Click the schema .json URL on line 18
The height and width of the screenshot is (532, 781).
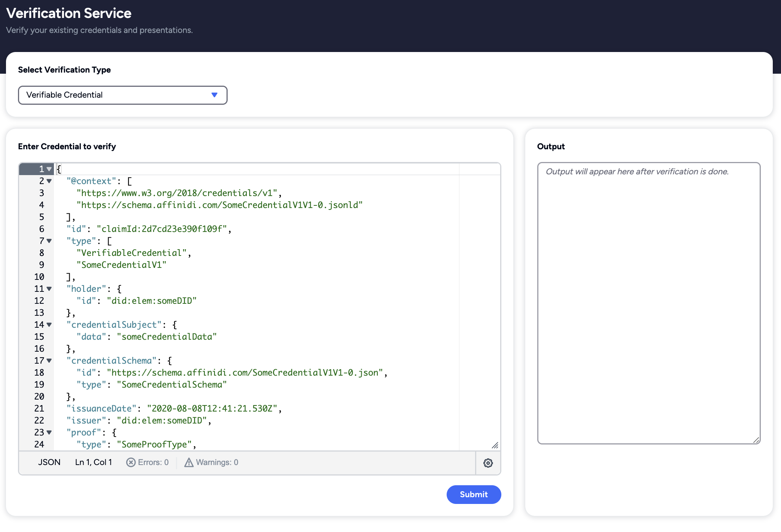coord(245,373)
